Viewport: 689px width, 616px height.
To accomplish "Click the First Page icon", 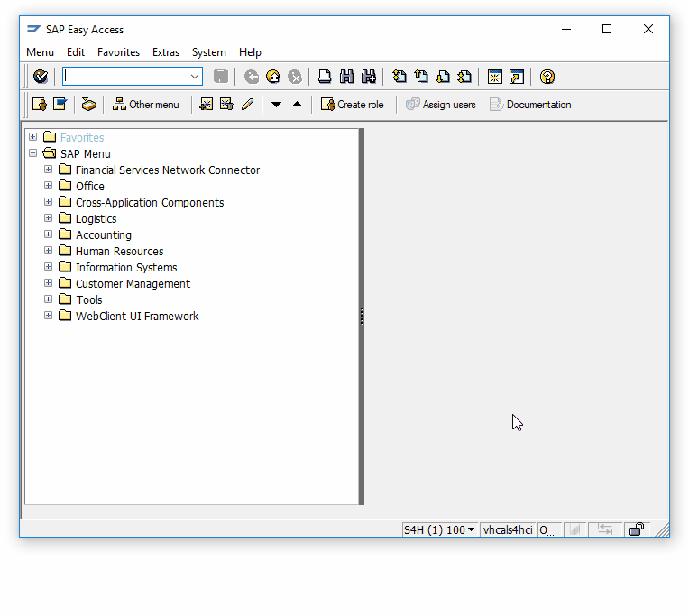I will [400, 77].
